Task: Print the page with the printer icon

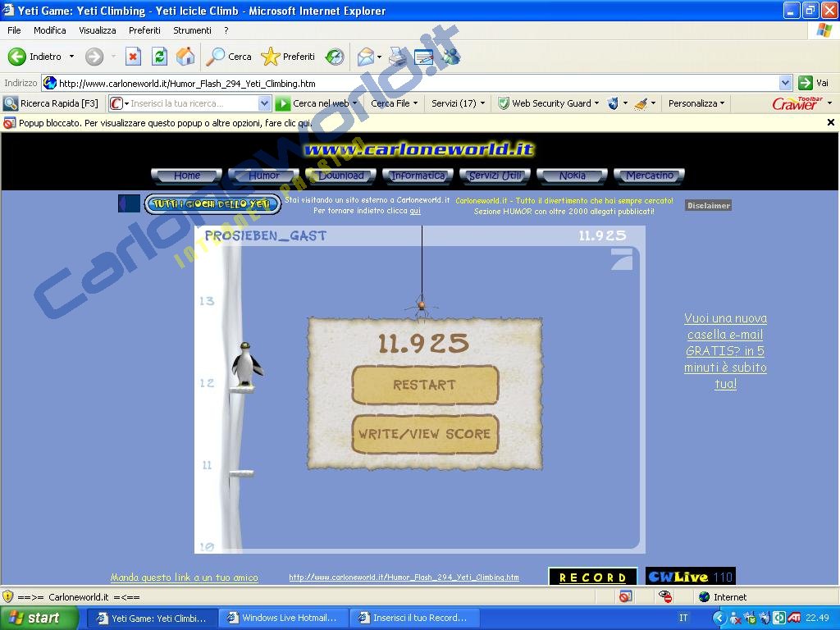Action: pyautogui.click(x=398, y=57)
